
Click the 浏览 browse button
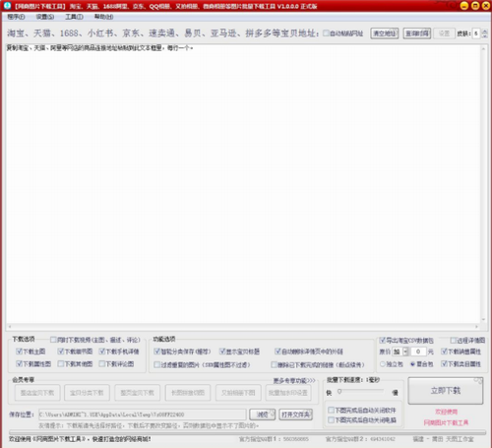[x=262, y=415]
